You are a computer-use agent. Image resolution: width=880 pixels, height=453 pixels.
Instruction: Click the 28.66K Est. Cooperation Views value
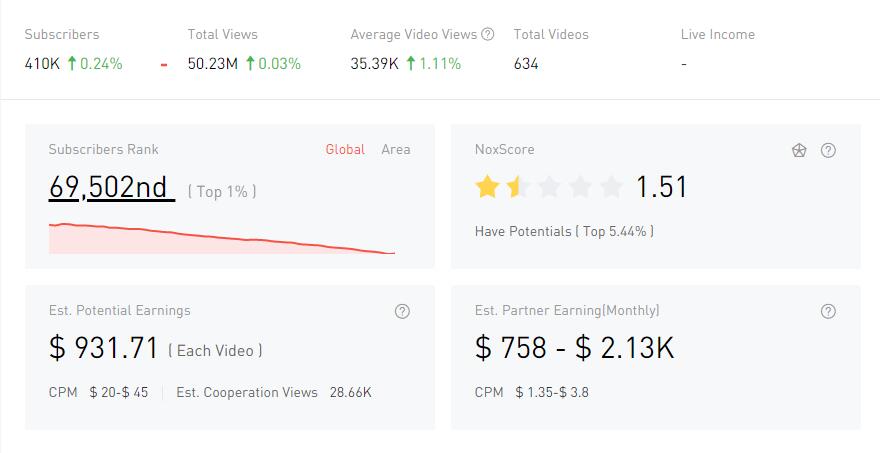[350, 392]
